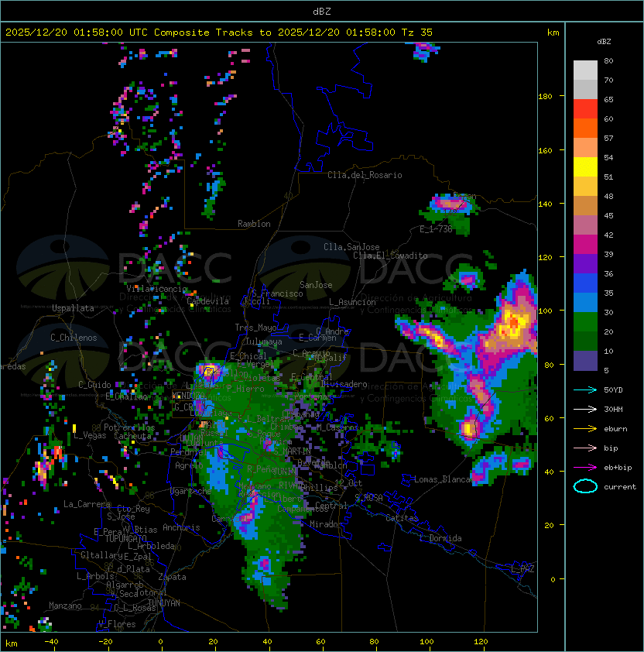The image size is (644, 652).
Task: Click the 50YD legend label
Action: (613, 390)
